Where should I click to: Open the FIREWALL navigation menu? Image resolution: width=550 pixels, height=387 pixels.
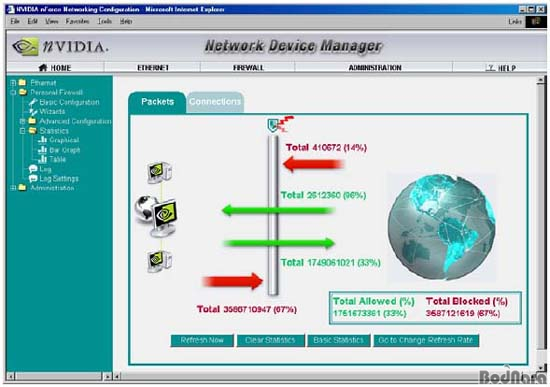[x=248, y=68]
